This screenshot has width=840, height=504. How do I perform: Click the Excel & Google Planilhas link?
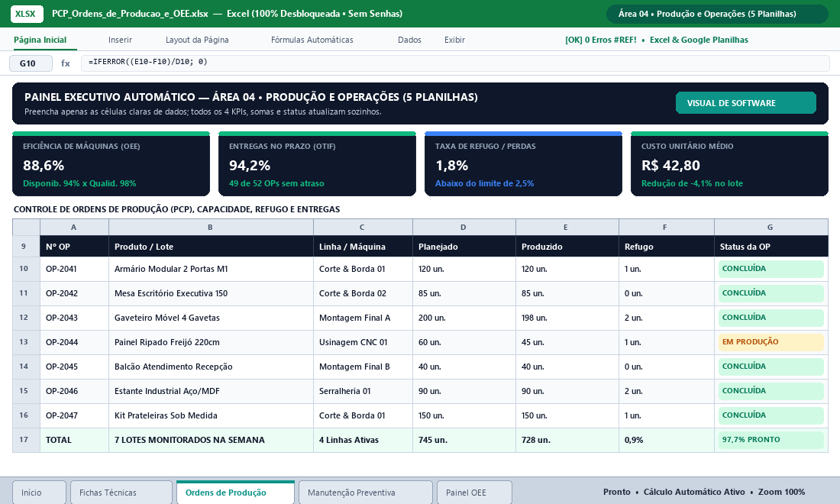[x=699, y=40]
